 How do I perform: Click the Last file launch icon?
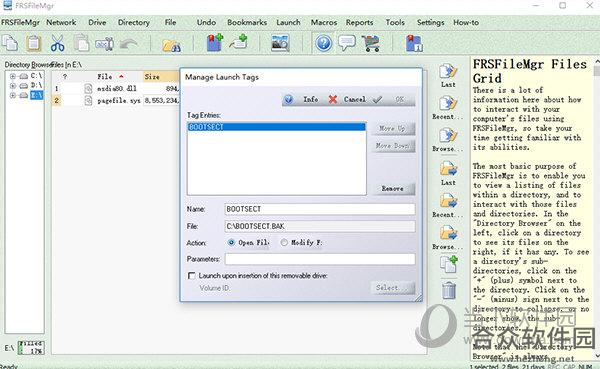[x=448, y=72]
